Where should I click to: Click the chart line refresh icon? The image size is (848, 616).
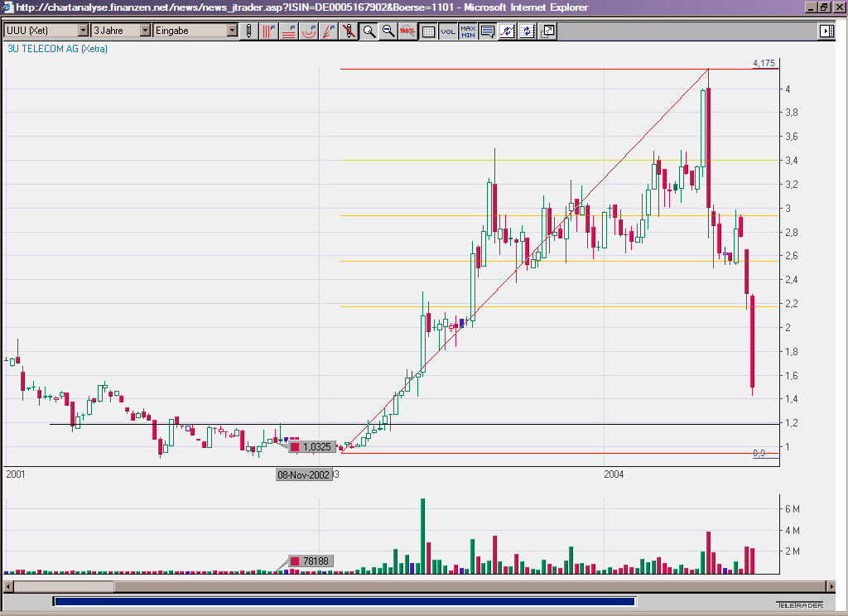pyautogui.click(x=508, y=31)
